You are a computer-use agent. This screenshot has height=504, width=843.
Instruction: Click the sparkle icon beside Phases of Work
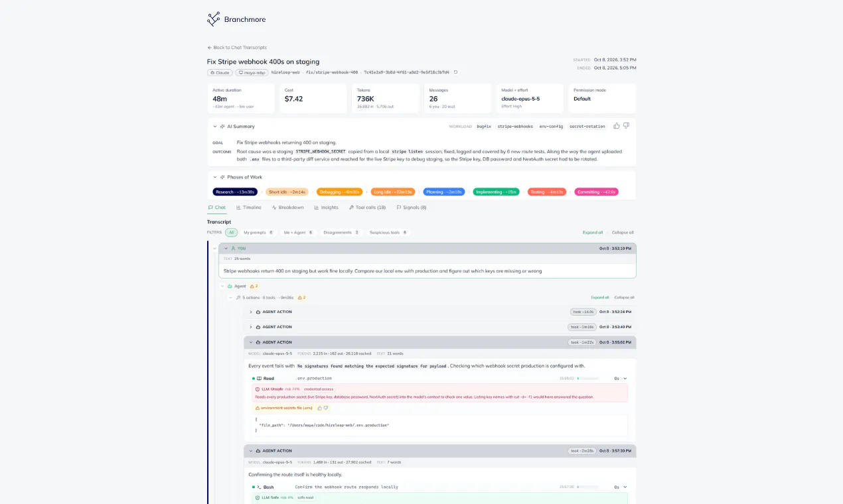(223, 177)
